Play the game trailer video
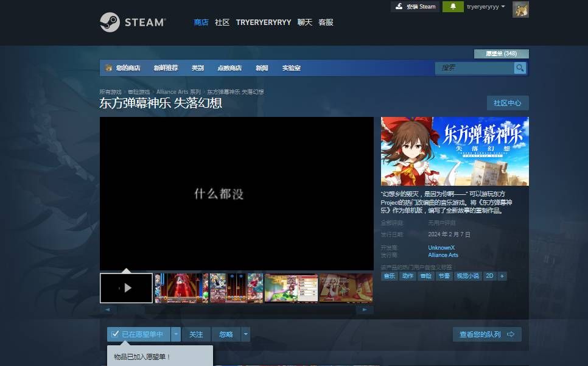 point(126,287)
